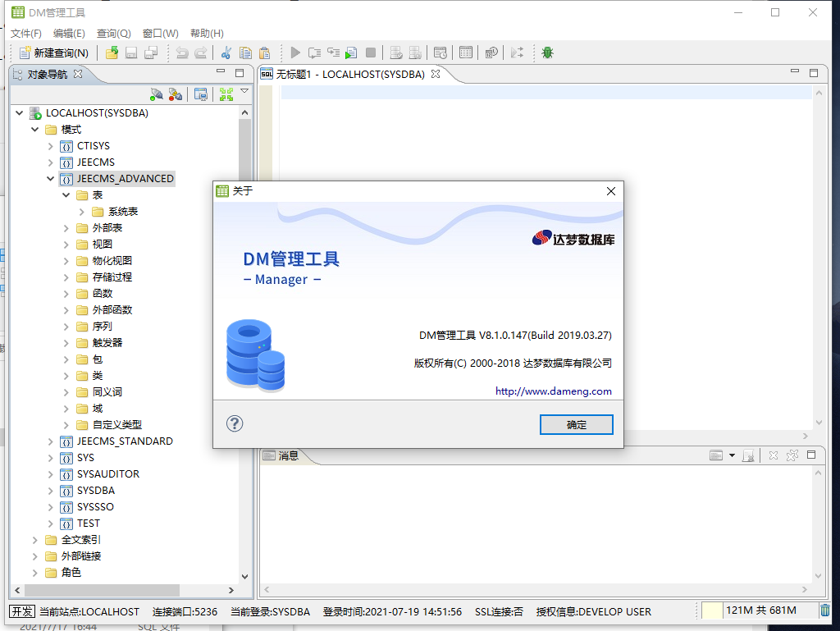
Task: Collapse the 表 folder node
Action: coord(66,195)
